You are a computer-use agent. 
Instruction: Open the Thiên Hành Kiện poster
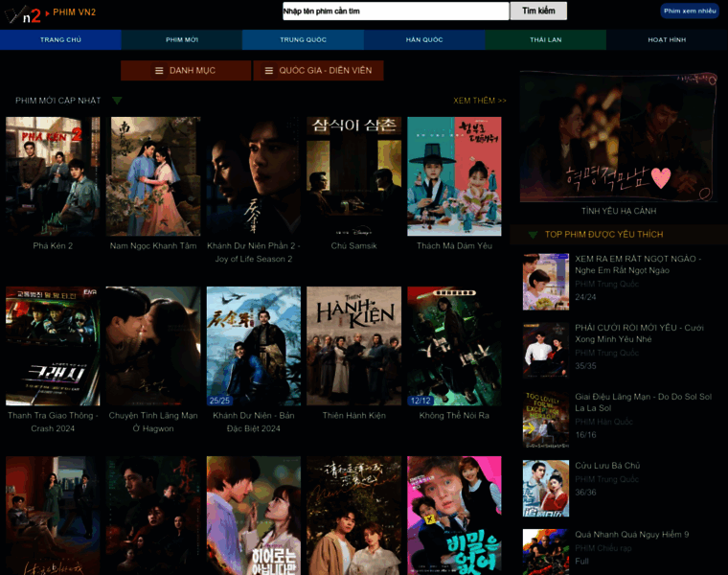[x=353, y=346]
